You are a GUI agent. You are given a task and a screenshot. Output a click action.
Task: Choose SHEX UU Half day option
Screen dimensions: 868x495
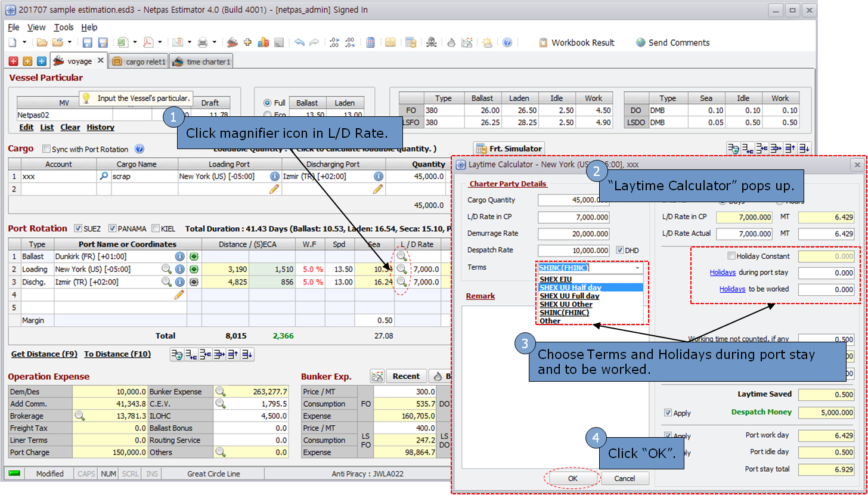click(590, 287)
